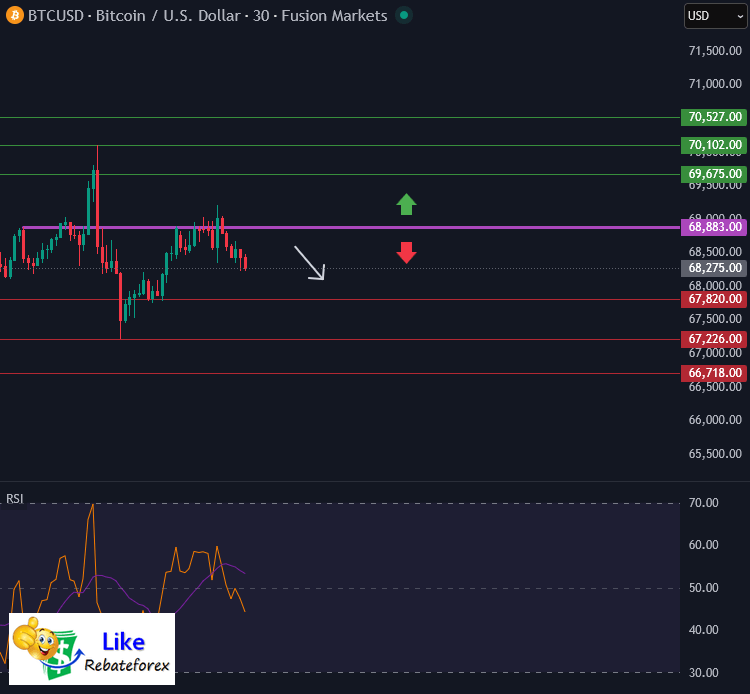Click the orange Bitcoin symbol icon
Image resolution: width=750 pixels, height=694 pixels.
point(14,15)
